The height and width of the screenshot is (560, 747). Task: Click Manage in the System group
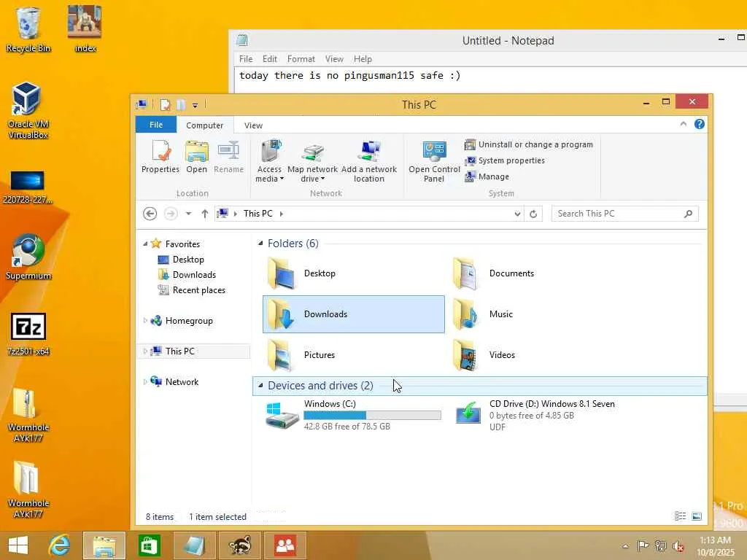(487, 176)
